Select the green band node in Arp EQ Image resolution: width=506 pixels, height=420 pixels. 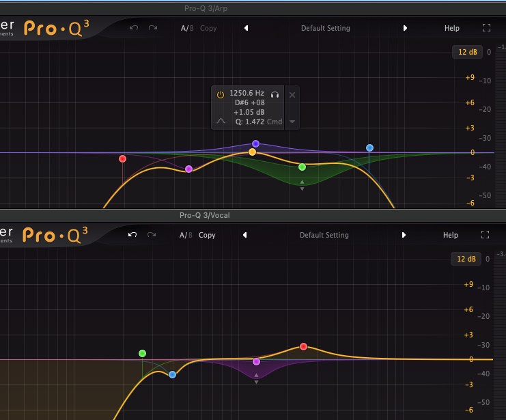pos(302,167)
